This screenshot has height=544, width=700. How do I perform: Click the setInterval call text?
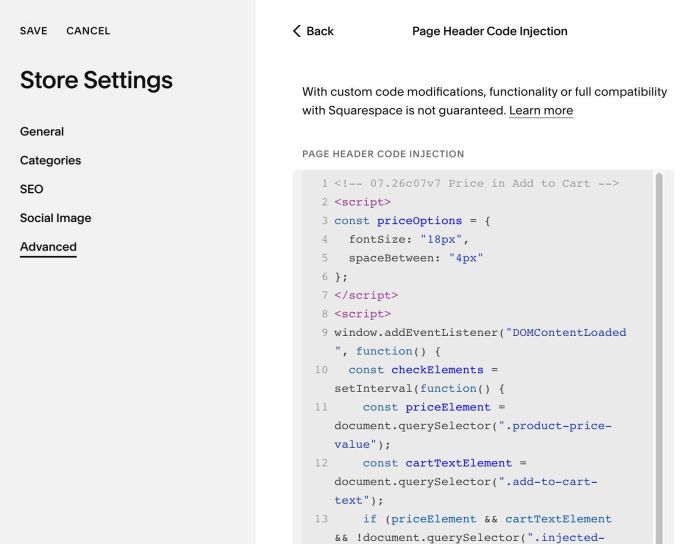pos(373,389)
